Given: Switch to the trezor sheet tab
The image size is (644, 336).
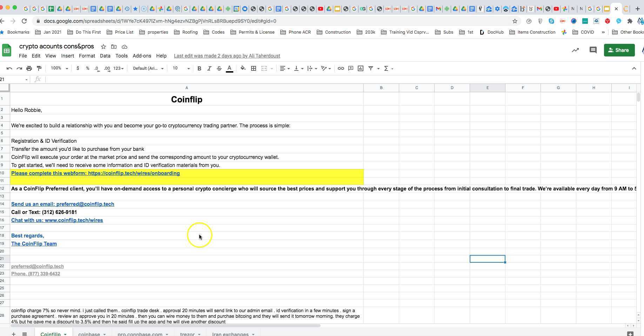Looking at the screenshot, I should point(187,334).
